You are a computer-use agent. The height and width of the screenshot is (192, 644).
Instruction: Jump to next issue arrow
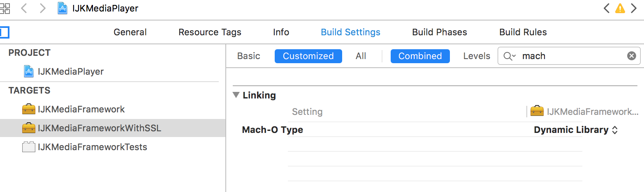(x=634, y=9)
